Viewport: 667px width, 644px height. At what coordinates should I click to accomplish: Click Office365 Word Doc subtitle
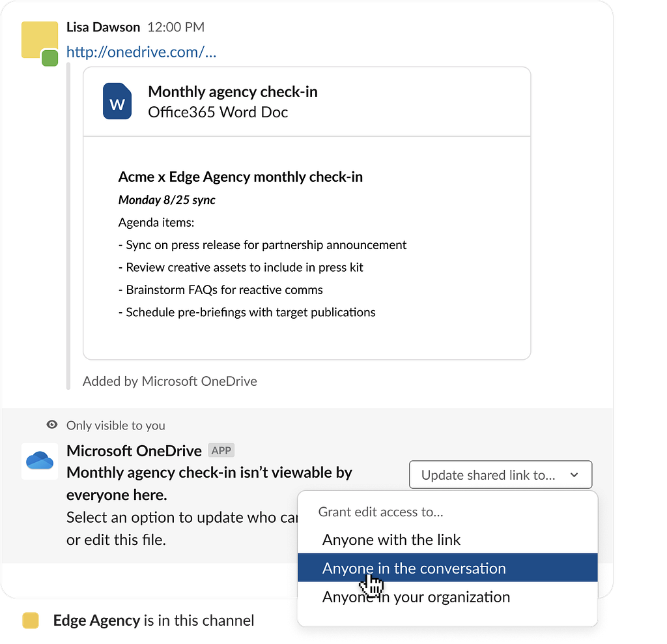point(218,112)
